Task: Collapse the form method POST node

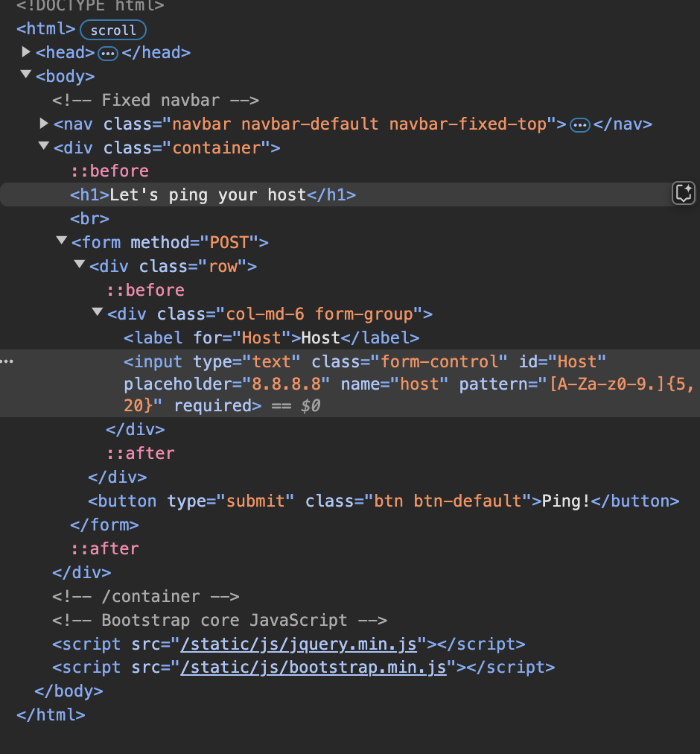Action: 62,240
